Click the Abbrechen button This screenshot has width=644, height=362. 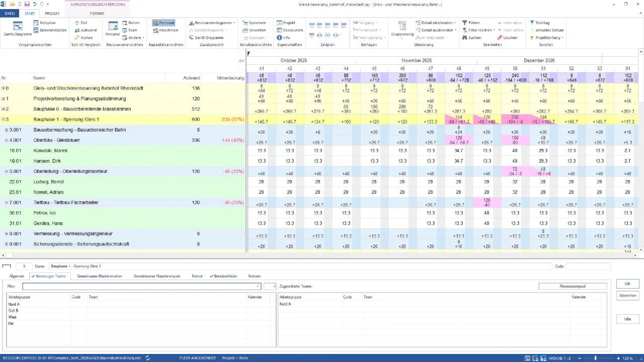point(627,296)
